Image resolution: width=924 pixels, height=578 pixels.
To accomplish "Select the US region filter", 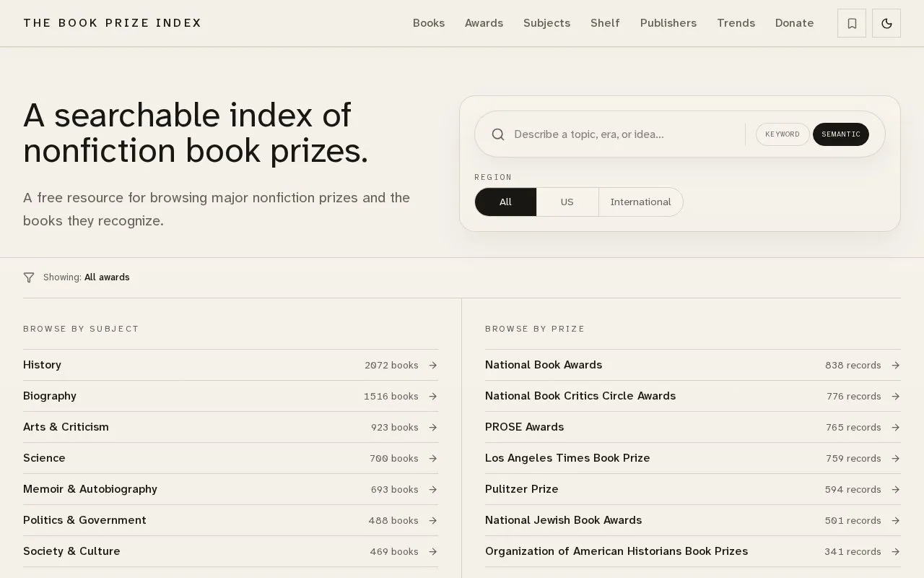I will [x=567, y=202].
